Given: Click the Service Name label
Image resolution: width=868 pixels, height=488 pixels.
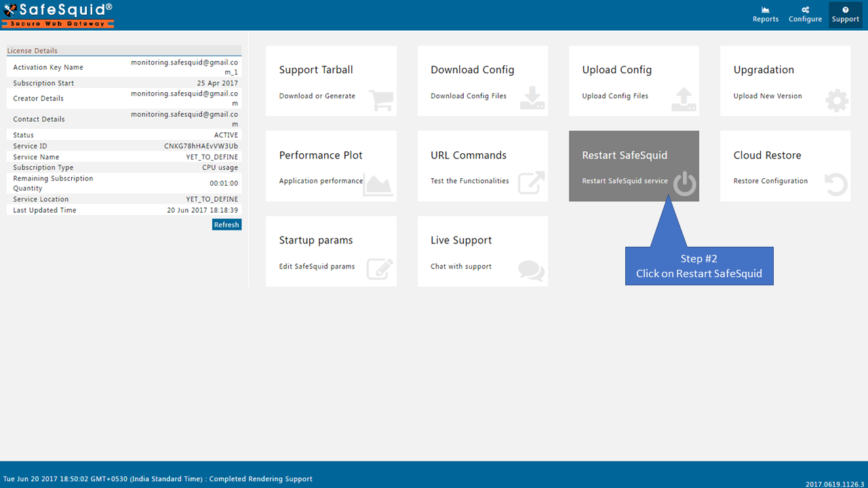Looking at the screenshot, I should click(x=36, y=157).
